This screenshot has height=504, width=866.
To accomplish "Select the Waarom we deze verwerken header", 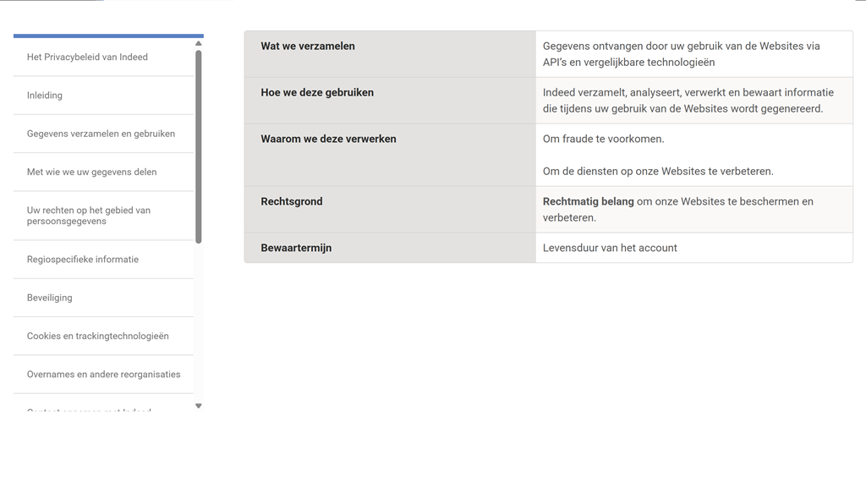I will [x=328, y=139].
